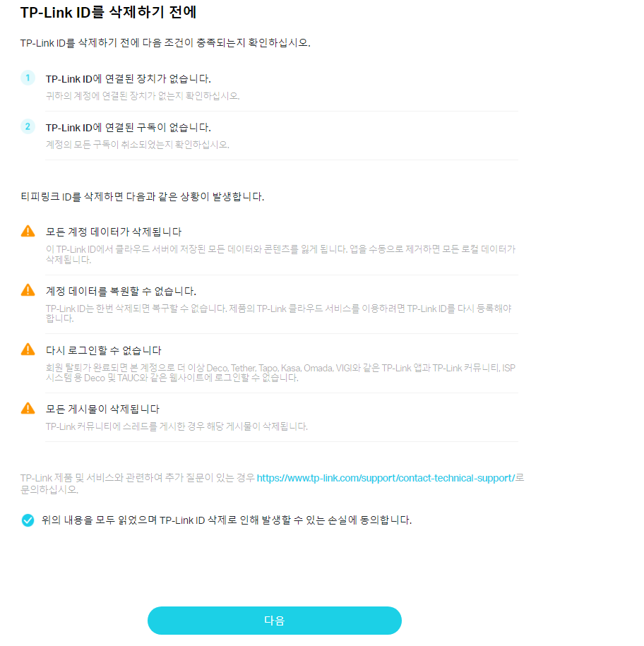This screenshot has height=646, width=644.
Task: Click heading TP-Link ID를 삭제하기 전에
Action: (108, 13)
